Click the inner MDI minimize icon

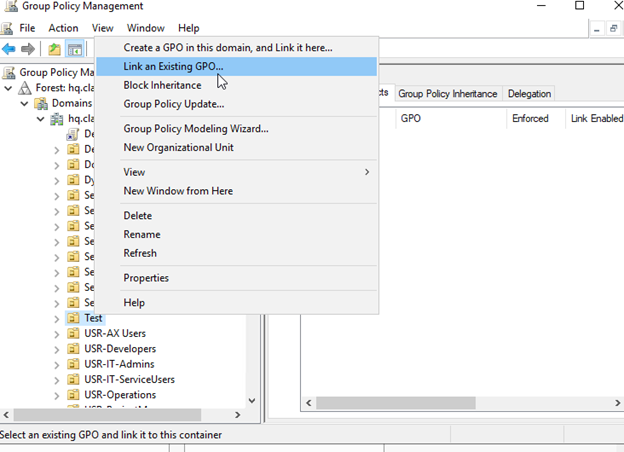pos(597,29)
